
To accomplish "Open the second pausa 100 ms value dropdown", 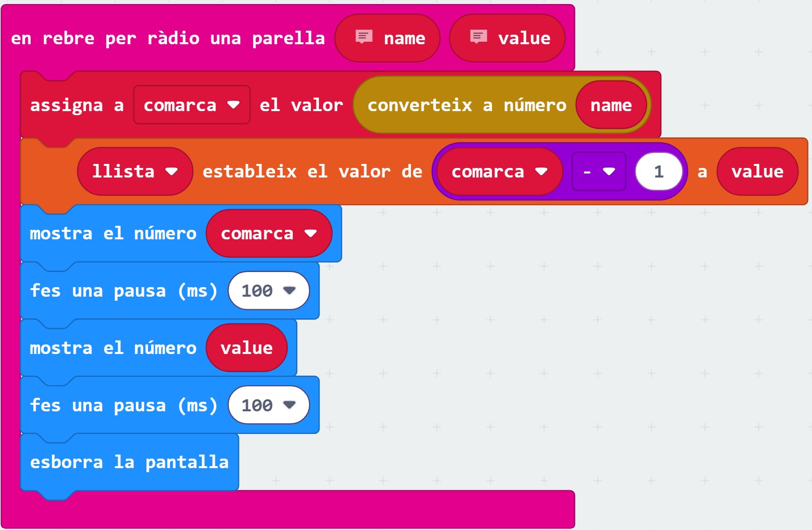I will click(289, 405).
